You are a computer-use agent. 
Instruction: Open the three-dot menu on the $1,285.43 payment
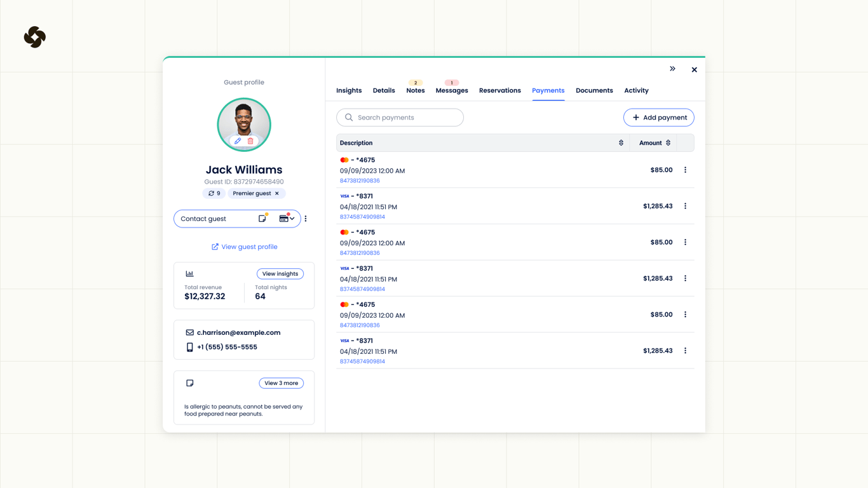(x=685, y=205)
